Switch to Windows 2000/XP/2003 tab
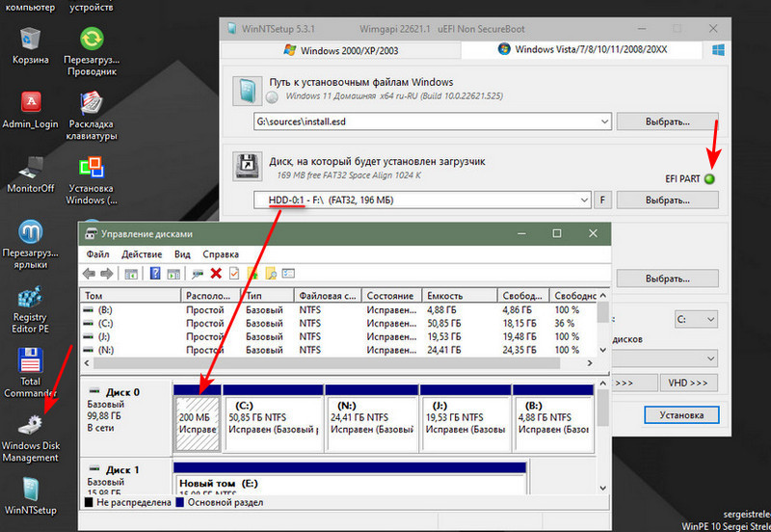This screenshot has height=532, width=771. pyautogui.click(x=341, y=50)
